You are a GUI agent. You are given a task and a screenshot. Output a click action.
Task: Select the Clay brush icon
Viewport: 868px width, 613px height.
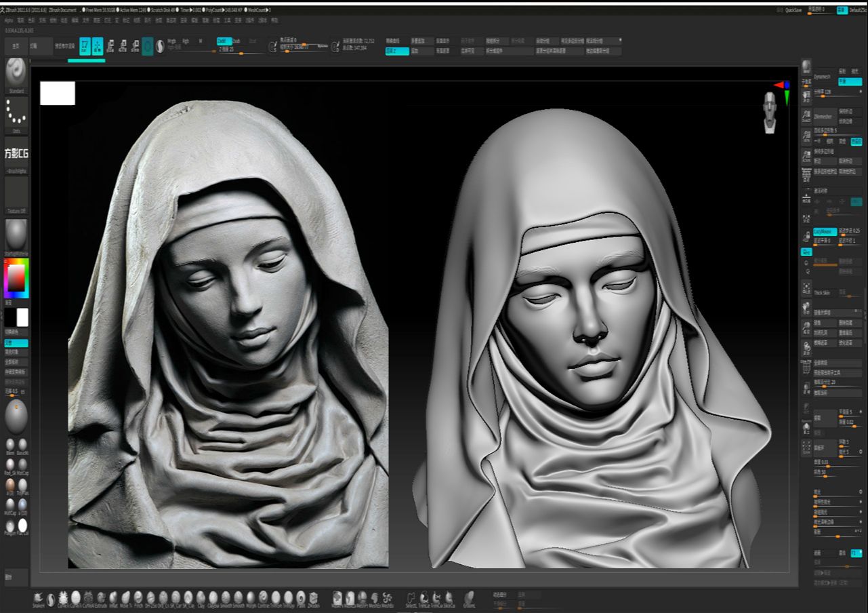[201, 598]
